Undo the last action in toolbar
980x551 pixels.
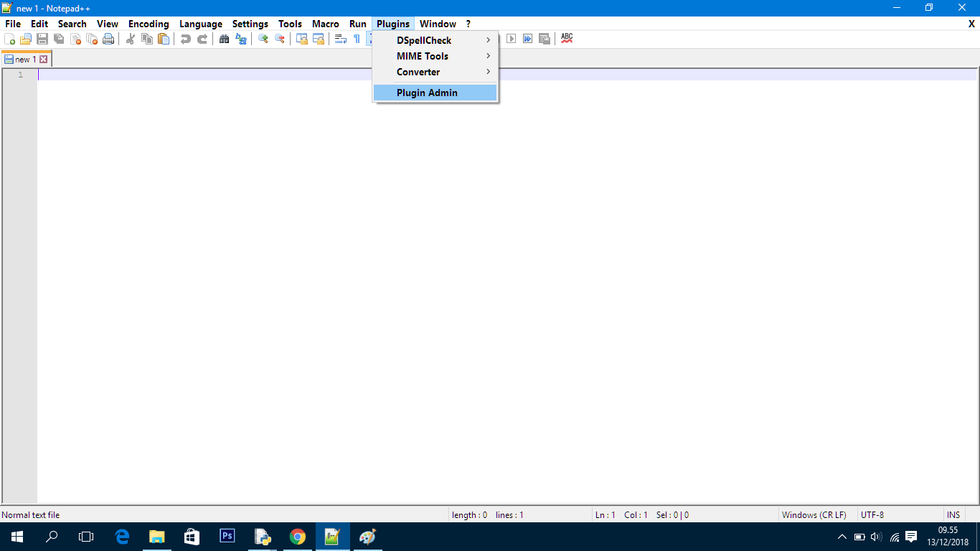pos(186,39)
